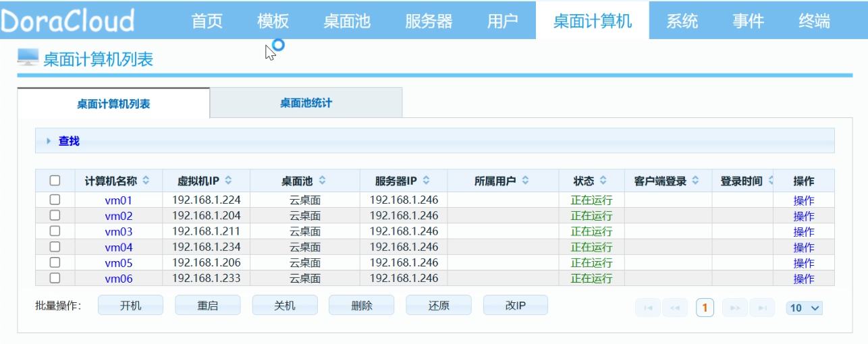The height and width of the screenshot is (344, 868).
Task: Expand the 查找 search panel
Action: click(x=49, y=141)
